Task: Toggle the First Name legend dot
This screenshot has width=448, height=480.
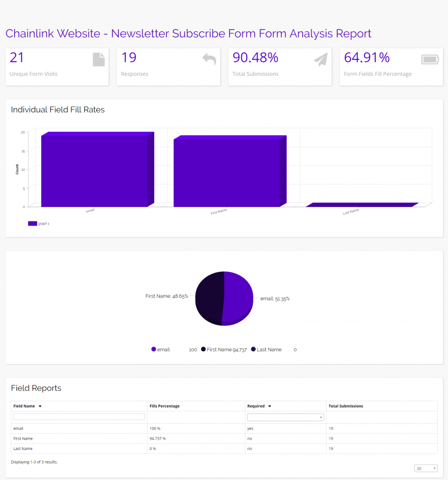Action: 203,349
